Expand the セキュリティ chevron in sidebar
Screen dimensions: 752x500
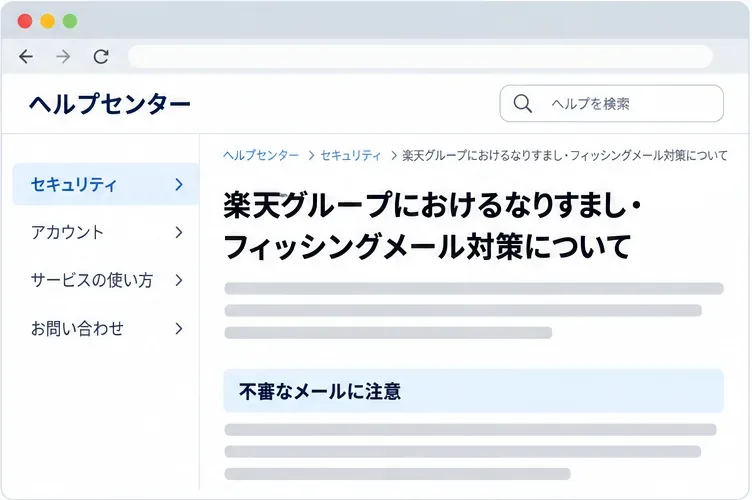(x=179, y=184)
